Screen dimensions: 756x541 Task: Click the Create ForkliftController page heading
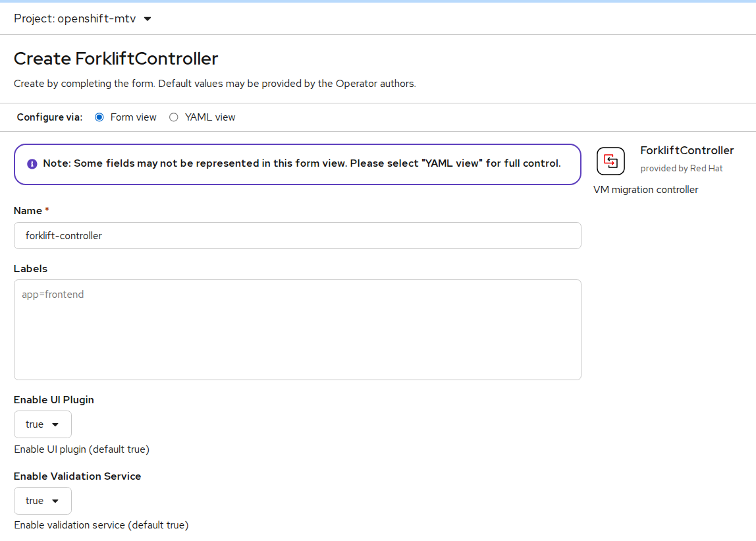tap(116, 59)
